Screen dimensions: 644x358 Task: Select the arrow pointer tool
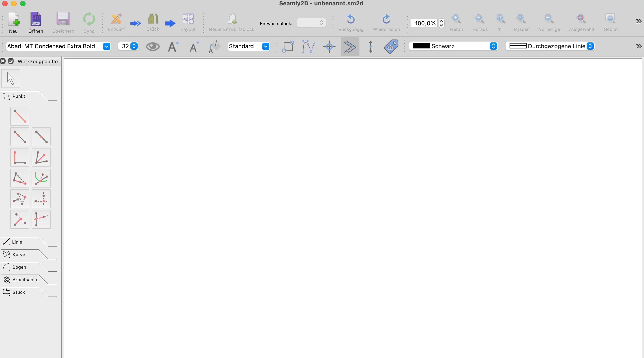(11, 79)
